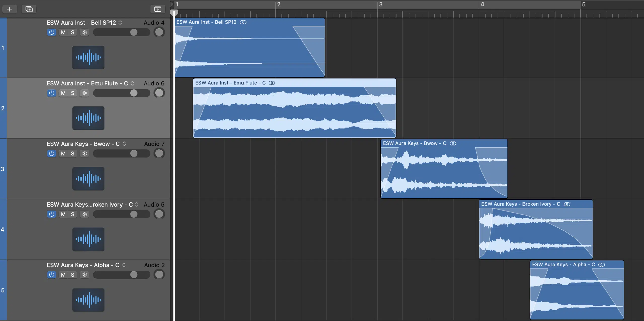Click bar 3 in the ruler

click(x=381, y=5)
